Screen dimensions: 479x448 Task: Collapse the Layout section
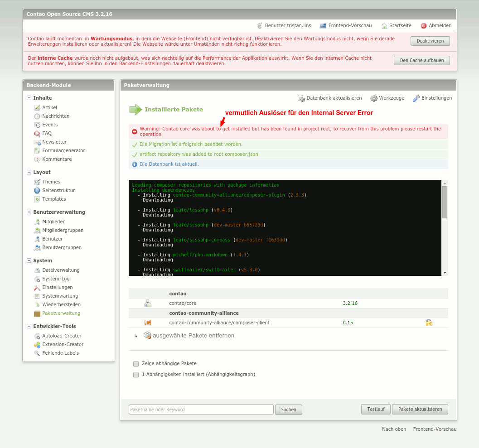point(29,172)
